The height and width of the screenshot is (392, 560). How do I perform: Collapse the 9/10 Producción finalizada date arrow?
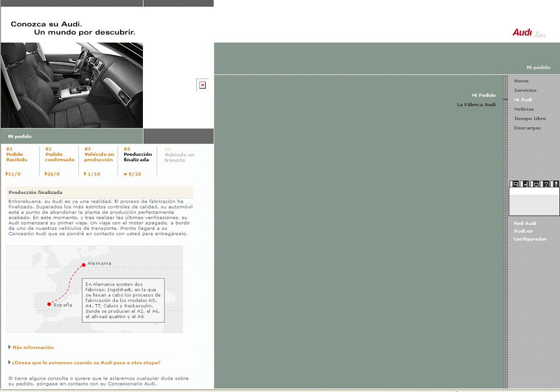click(125, 175)
